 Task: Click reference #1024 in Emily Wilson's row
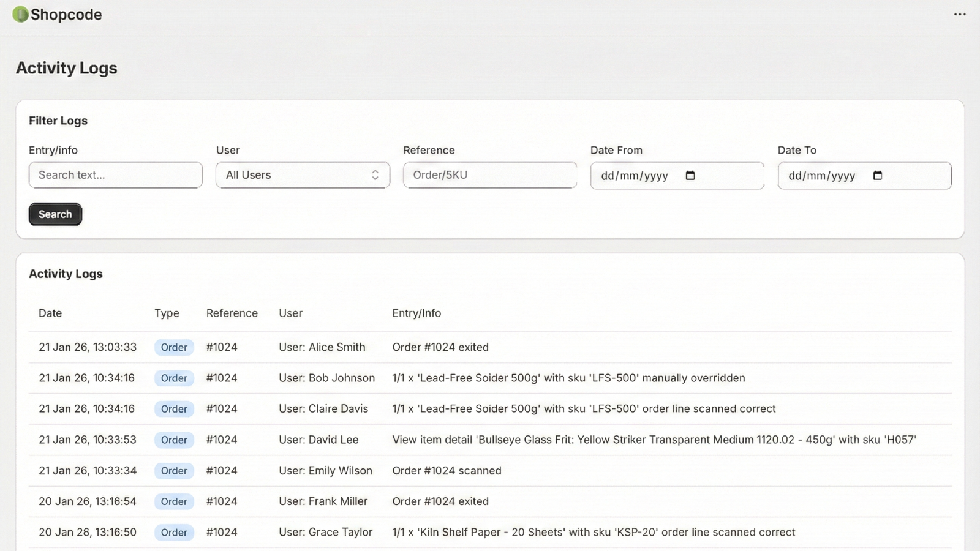click(x=222, y=471)
